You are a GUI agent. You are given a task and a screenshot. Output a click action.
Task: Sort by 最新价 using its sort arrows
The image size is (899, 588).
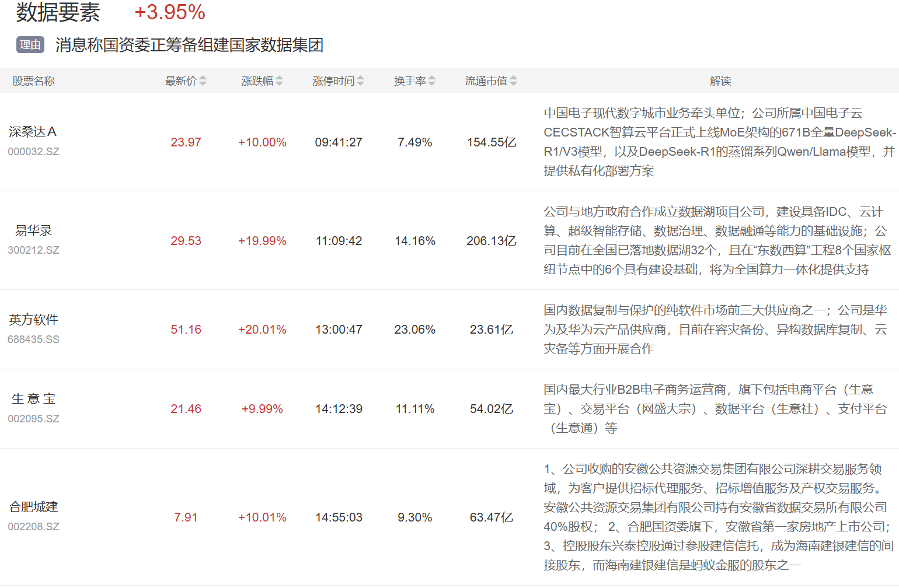(x=203, y=81)
